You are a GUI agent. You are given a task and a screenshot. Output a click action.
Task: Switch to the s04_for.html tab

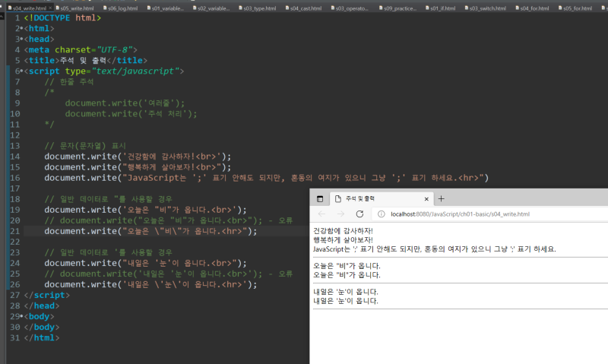click(x=532, y=8)
